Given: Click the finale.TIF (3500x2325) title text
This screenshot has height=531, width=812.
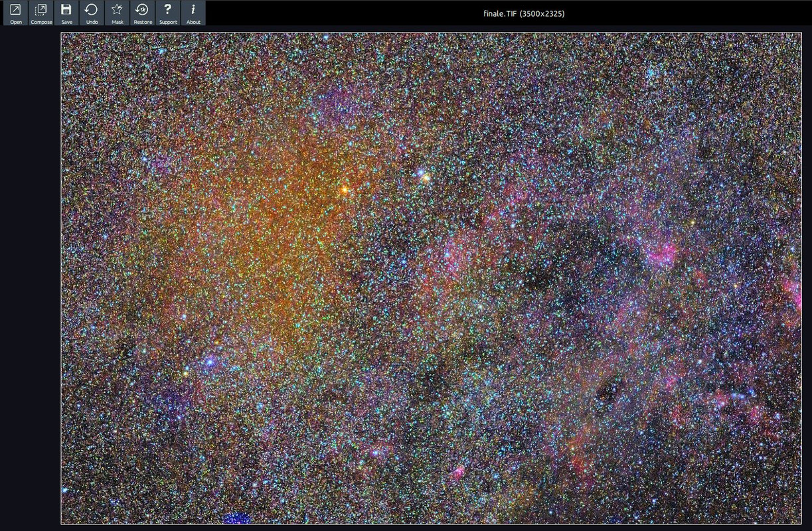Looking at the screenshot, I should pos(524,13).
